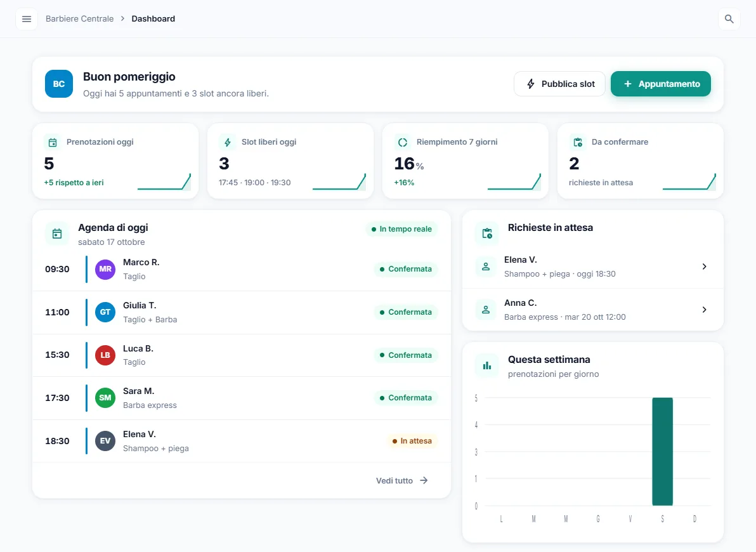
Task: Select the Dashboard breadcrumb item
Action: pos(153,19)
